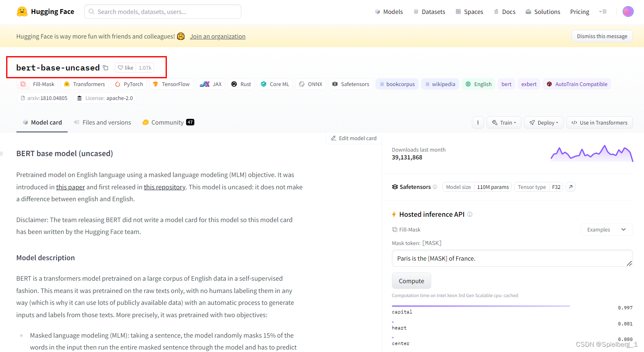Open the bookcorpus dataset tag
This screenshot has width=644, height=352.
tap(397, 84)
